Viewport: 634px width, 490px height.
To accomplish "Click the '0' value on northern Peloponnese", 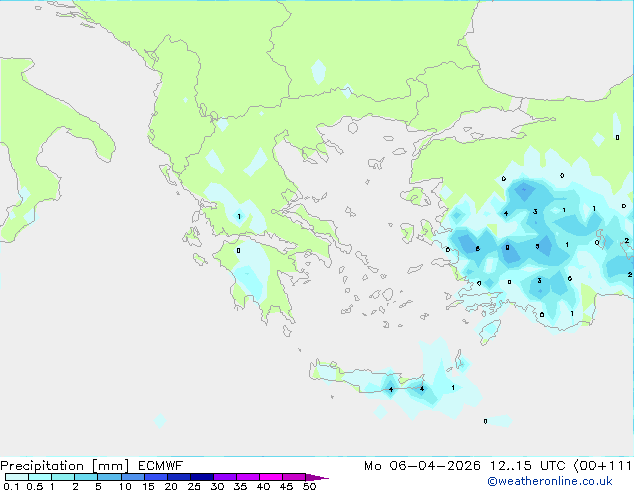I will tap(239, 251).
